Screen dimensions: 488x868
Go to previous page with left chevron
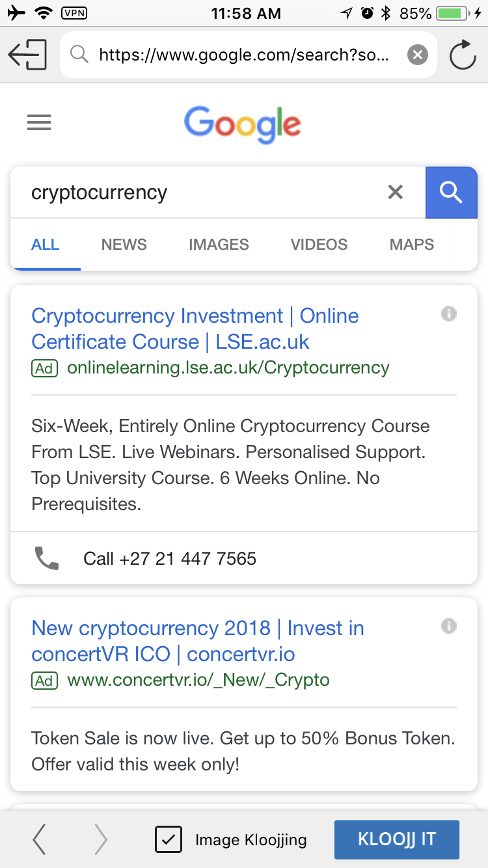click(x=40, y=839)
